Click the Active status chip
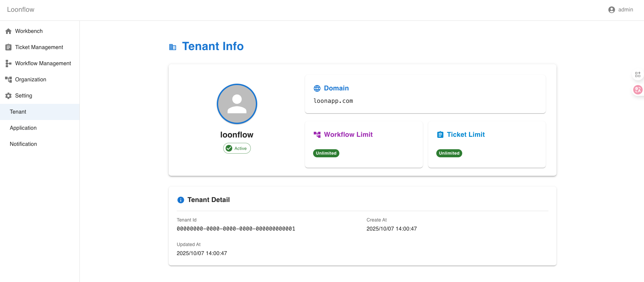The image size is (644, 282). (x=237, y=148)
